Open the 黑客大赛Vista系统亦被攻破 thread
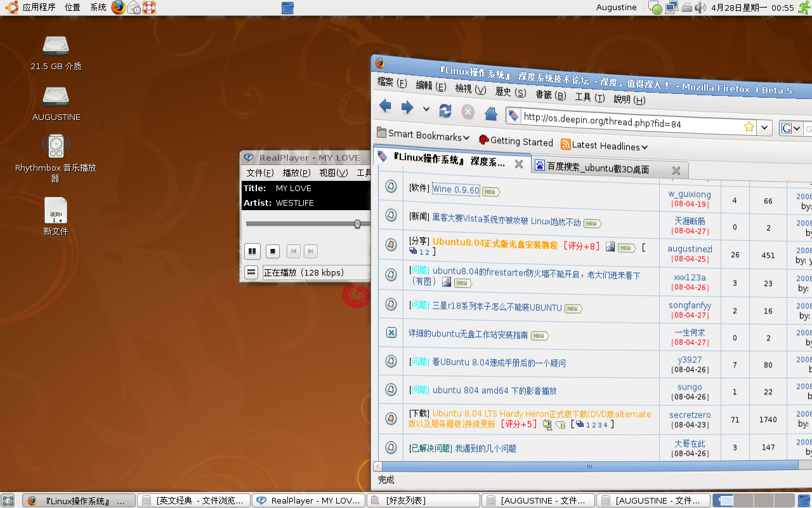The width and height of the screenshot is (812, 508). point(506,219)
